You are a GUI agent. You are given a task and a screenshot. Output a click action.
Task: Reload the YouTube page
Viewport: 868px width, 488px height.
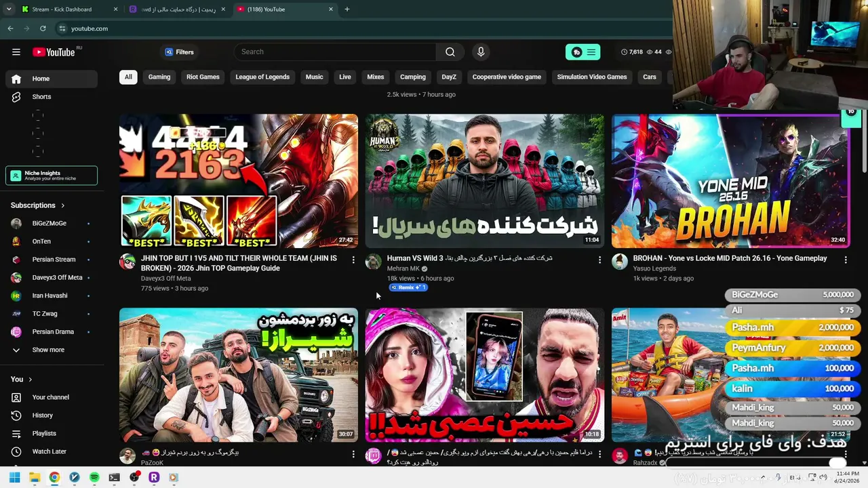43,28
